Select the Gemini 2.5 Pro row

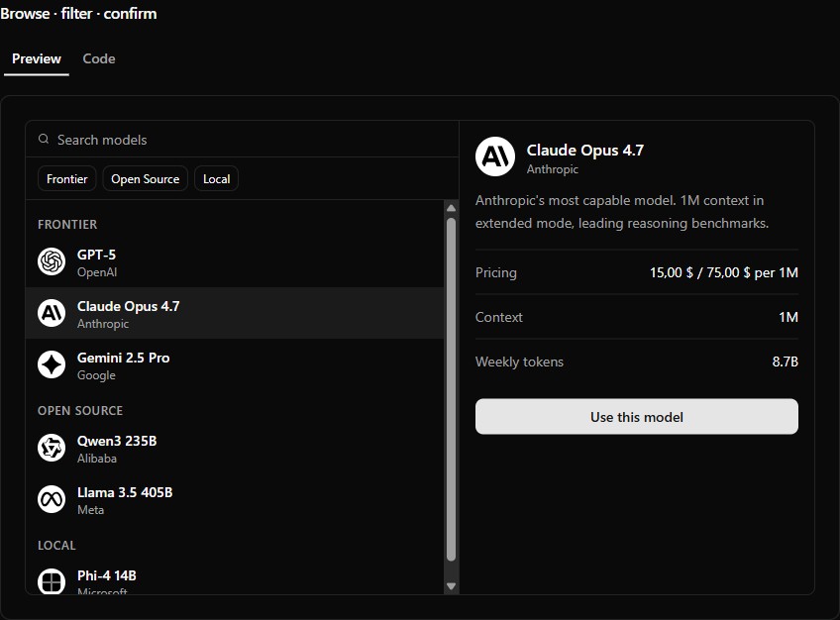(235, 364)
